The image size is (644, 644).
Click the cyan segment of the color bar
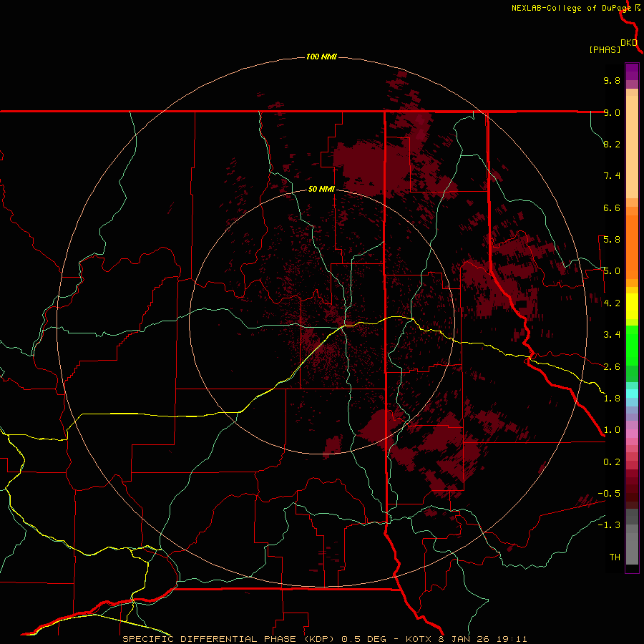(x=632, y=394)
